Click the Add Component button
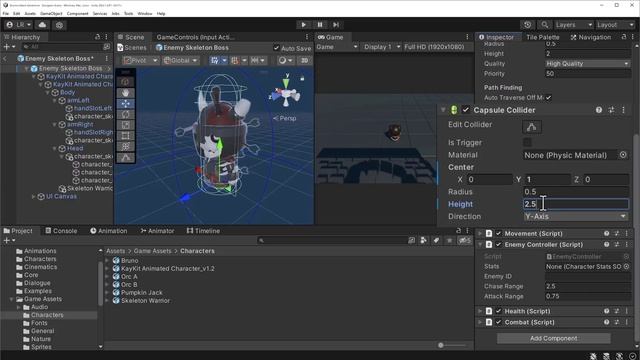Screen dimensions: 640x360 point(553,338)
